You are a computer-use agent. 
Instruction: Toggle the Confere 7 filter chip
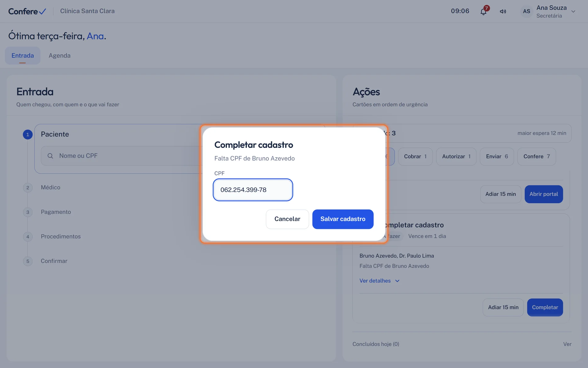(537, 156)
